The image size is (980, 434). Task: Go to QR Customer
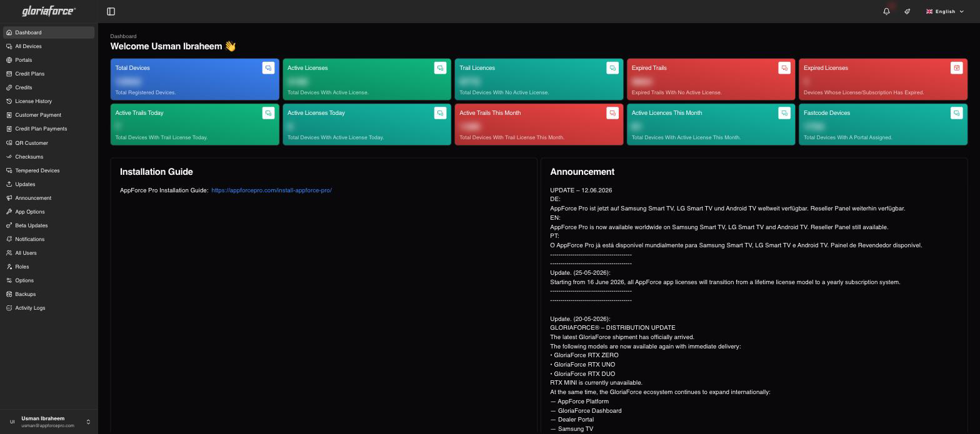[49, 143]
